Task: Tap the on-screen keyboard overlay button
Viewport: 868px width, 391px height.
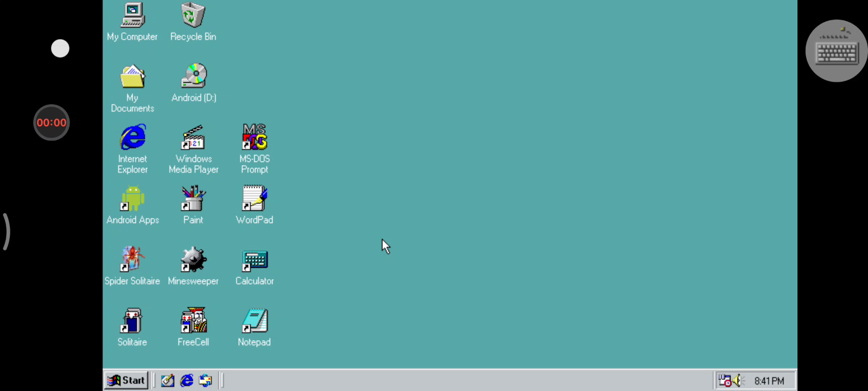Action: point(836,51)
